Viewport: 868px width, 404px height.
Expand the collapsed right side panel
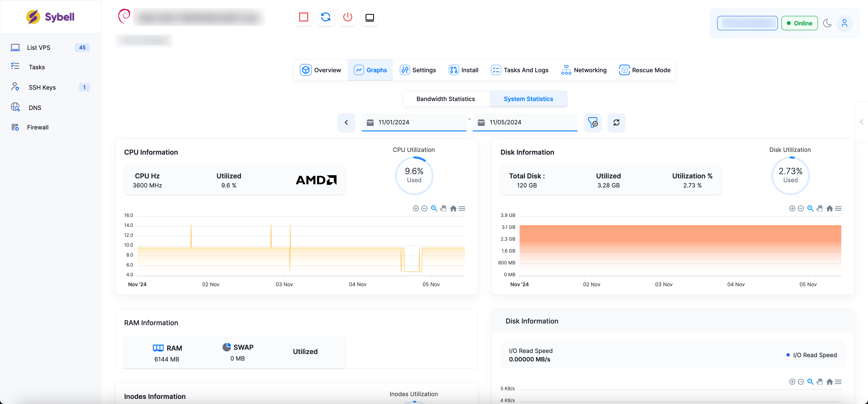pos(862,122)
